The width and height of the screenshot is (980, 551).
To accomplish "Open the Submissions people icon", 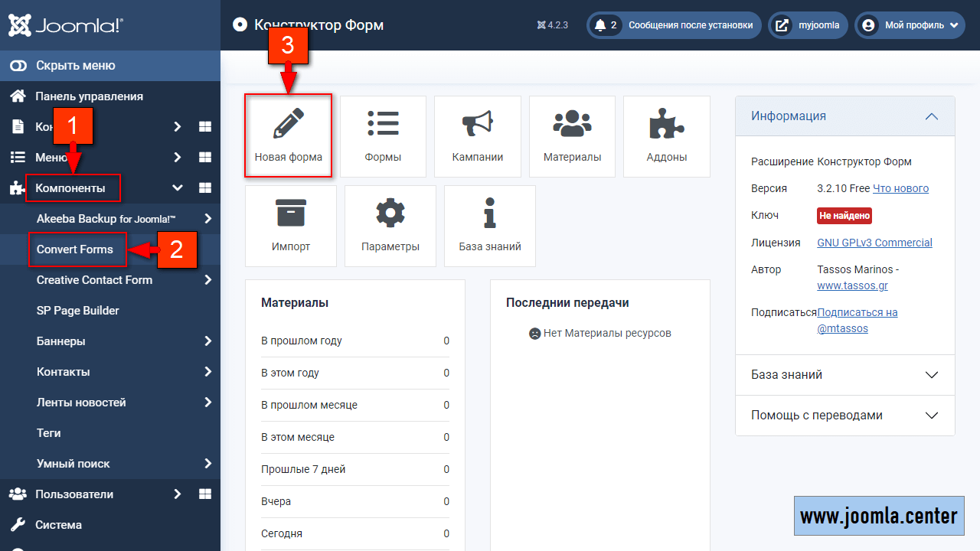I will click(572, 125).
